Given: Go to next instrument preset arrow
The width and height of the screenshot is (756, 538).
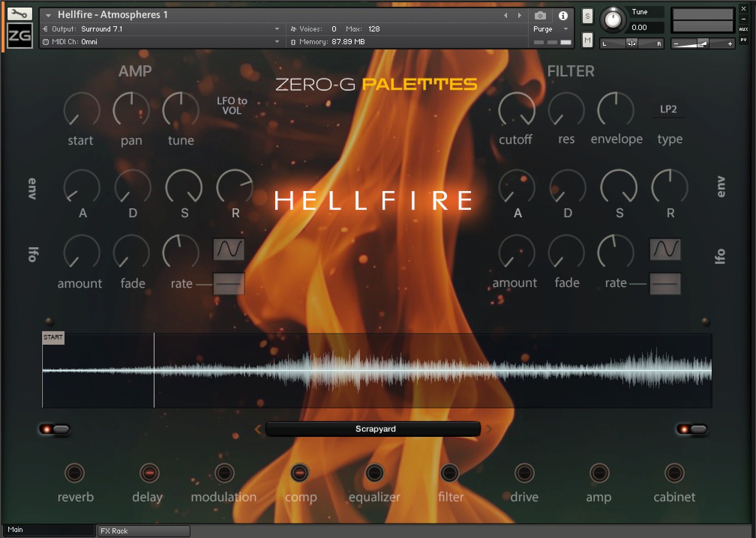Looking at the screenshot, I should 519,15.
